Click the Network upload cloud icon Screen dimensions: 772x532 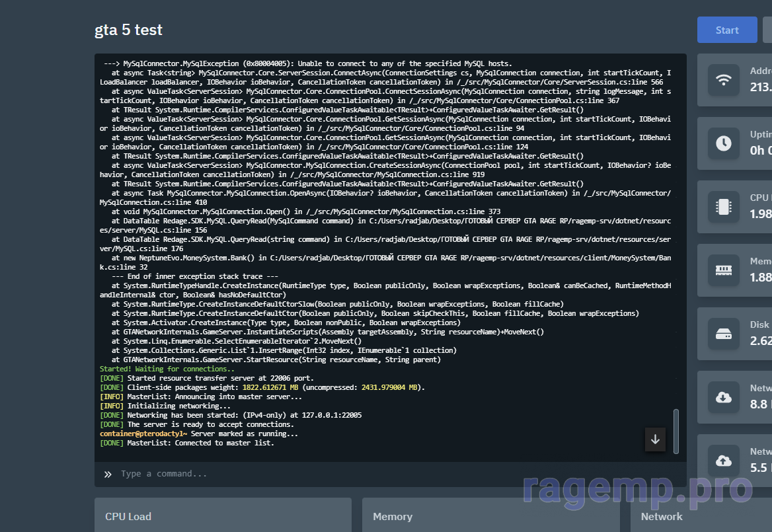(x=723, y=461)
